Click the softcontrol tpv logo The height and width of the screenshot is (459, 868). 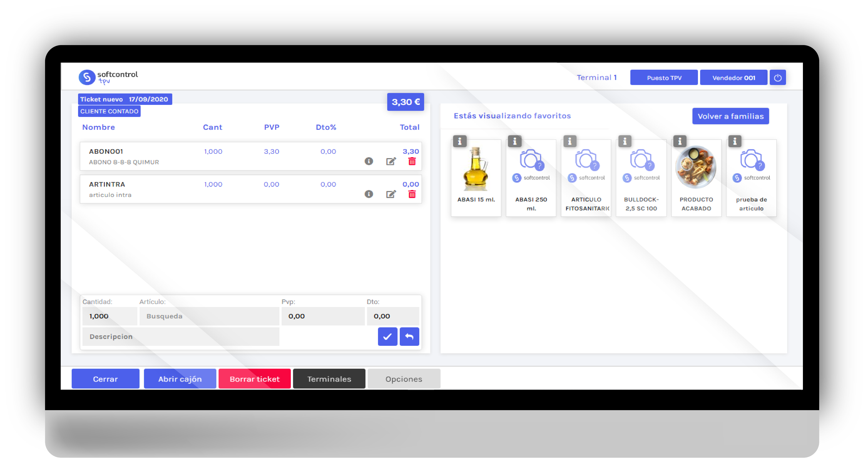click(x=108, y=77)
